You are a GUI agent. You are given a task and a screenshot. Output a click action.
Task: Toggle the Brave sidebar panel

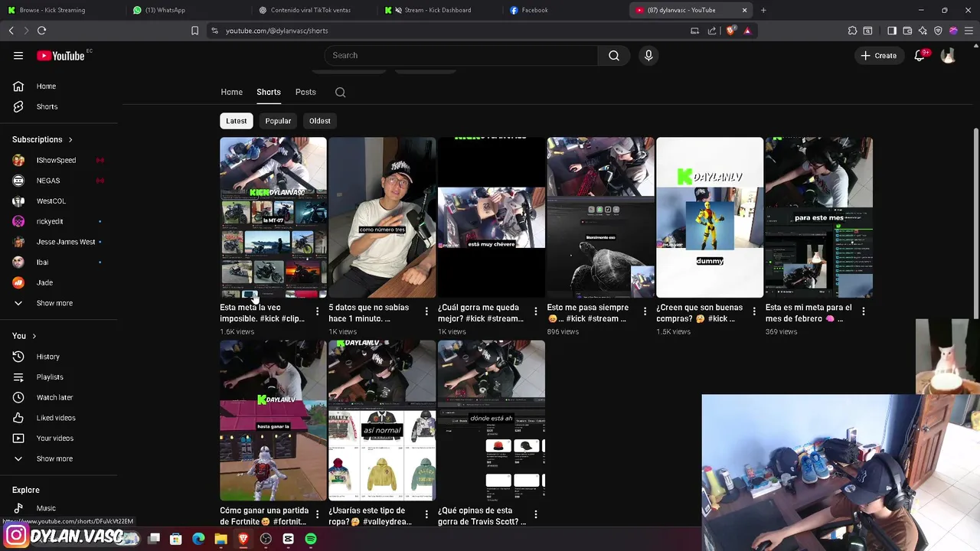pos(892,31)
